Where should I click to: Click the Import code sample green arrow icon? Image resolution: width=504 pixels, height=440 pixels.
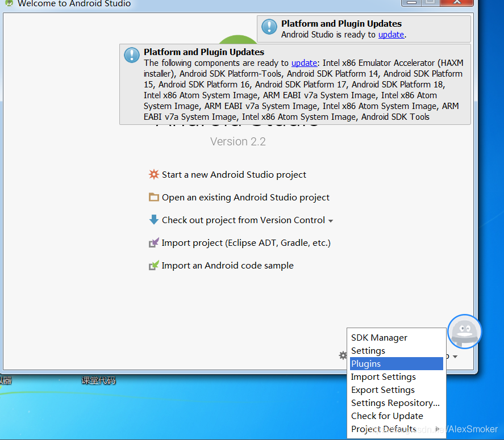coord(154,265)
